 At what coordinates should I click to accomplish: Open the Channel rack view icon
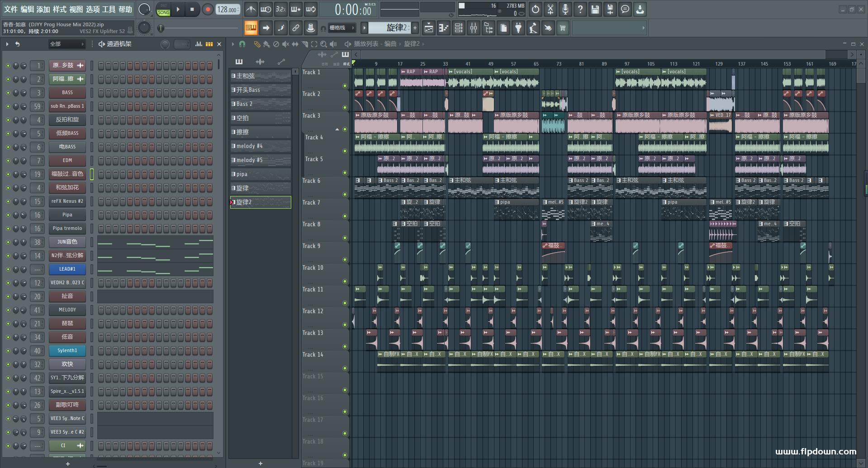coord(459,28)
